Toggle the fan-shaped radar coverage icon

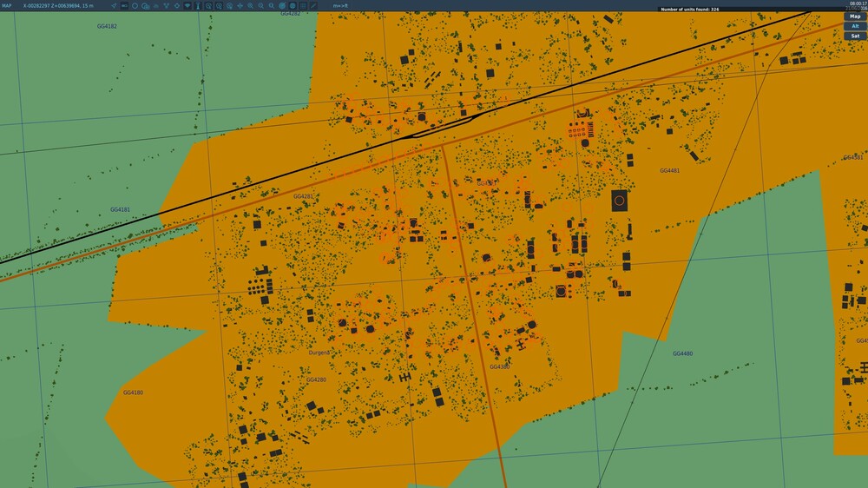187,5
